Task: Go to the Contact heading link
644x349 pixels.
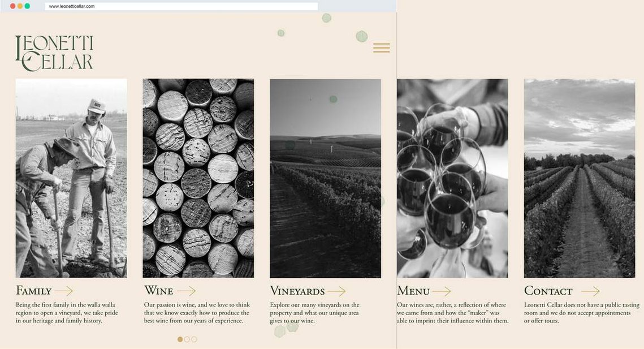Action: pyautogui.click(x=548, y=291)
